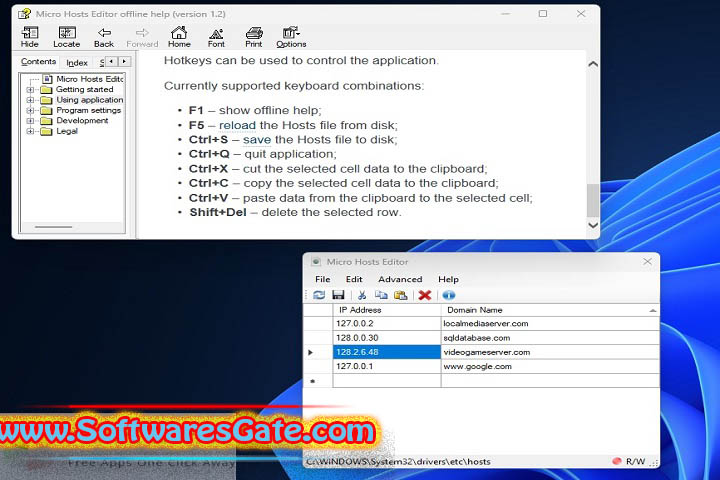720x480 pixels.
Task: Click the scissors cut icon
Action: [362, 295]
